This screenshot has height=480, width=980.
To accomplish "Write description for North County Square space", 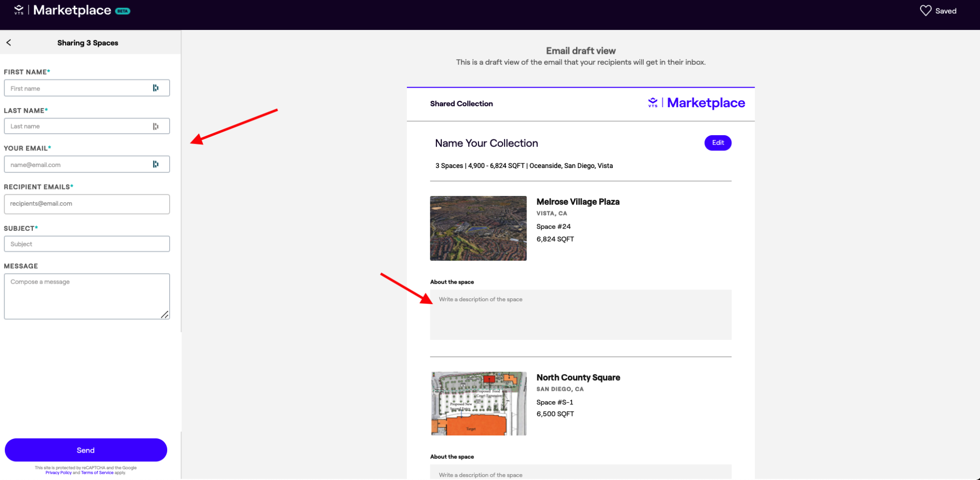I will [x=580, y=472].
